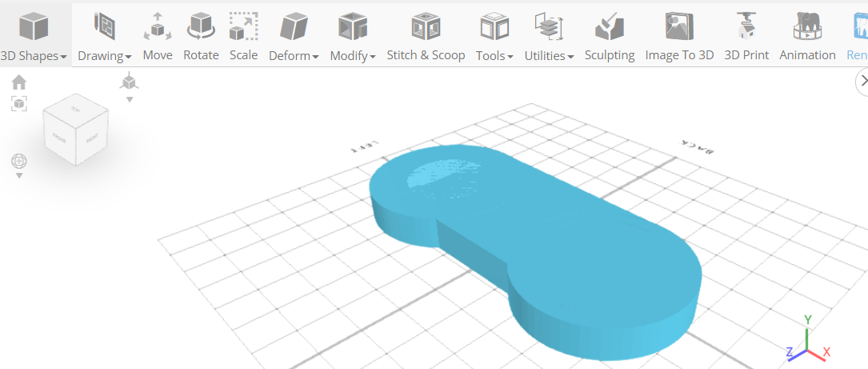
Task: Expand the Modify dropdown label
Action: [353, 56]
